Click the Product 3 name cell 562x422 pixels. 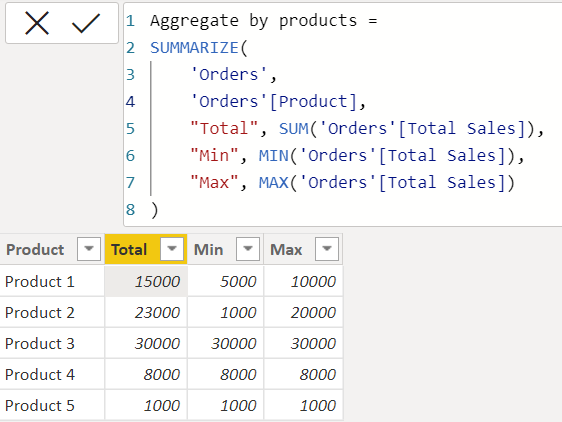click(52, 343)
